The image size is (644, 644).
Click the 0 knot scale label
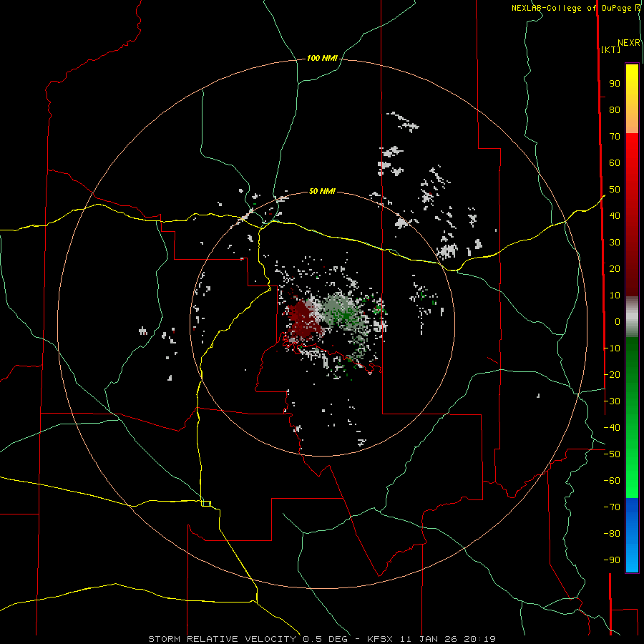pos(618,321)
